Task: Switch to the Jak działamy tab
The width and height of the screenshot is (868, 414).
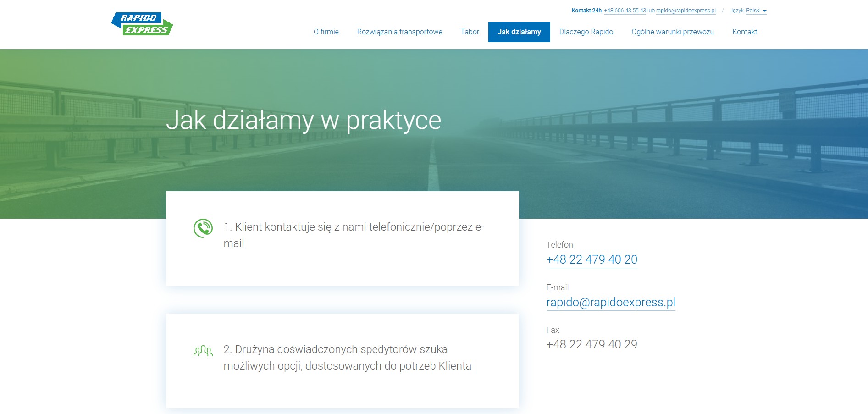Action: pos(519,32)
